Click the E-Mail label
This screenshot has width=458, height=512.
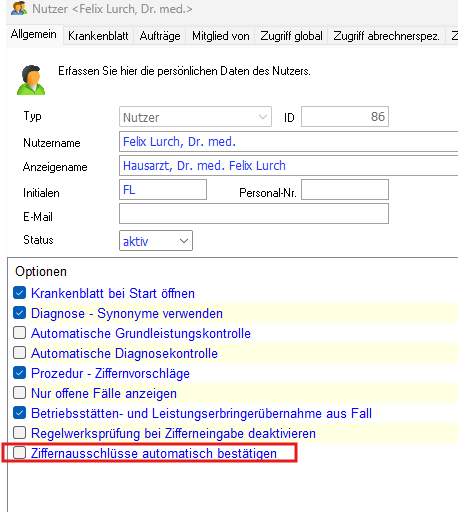pos(38,217)
